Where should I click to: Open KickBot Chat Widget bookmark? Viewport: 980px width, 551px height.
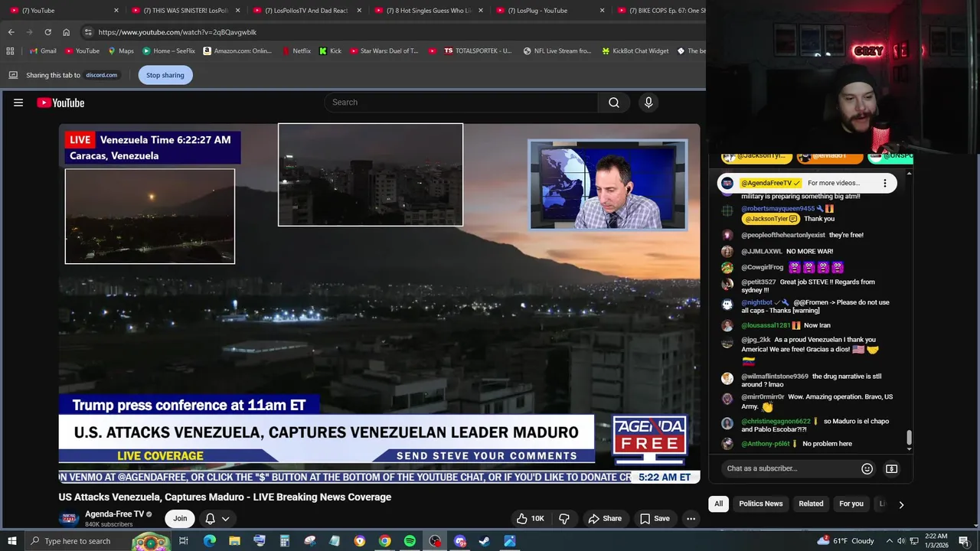tap(635, 51)
